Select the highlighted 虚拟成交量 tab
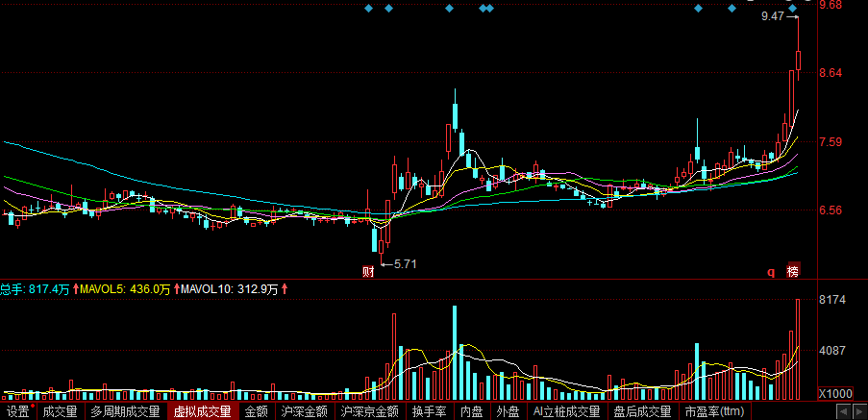 click(x=203, y=411)
